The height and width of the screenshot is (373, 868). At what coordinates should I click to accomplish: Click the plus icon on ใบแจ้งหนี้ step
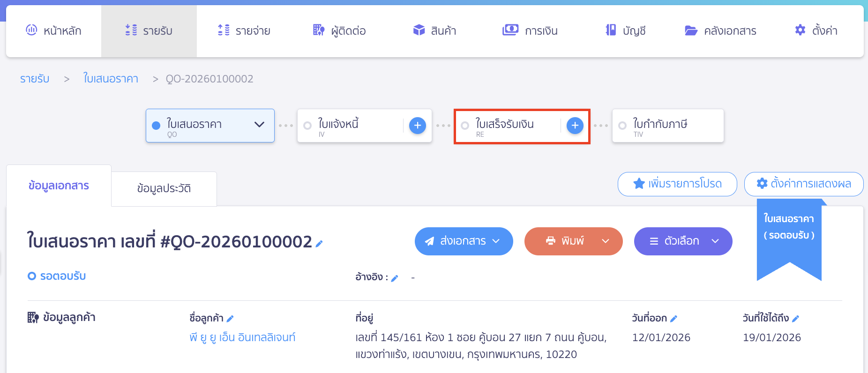[417, 126]
